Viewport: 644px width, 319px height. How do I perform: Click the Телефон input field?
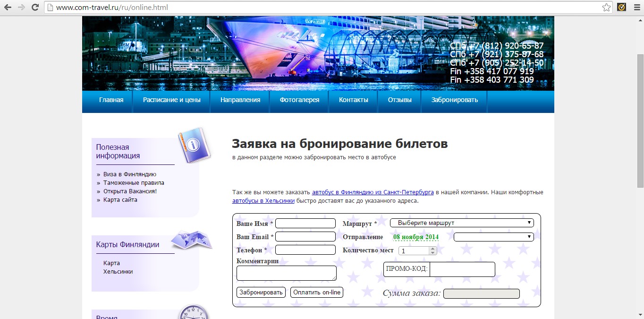305,250
